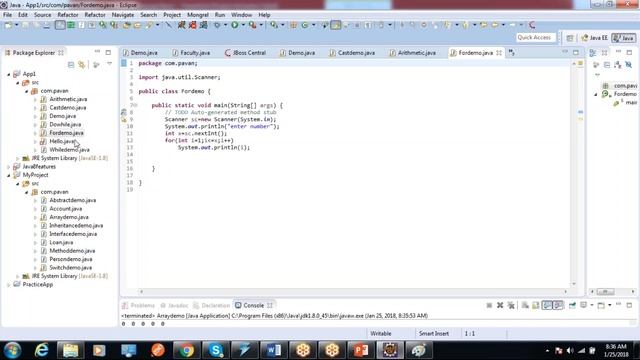Toggle Show Console on standard out change
The height and width of the screenshot is (360, 640).
[547, 305]
